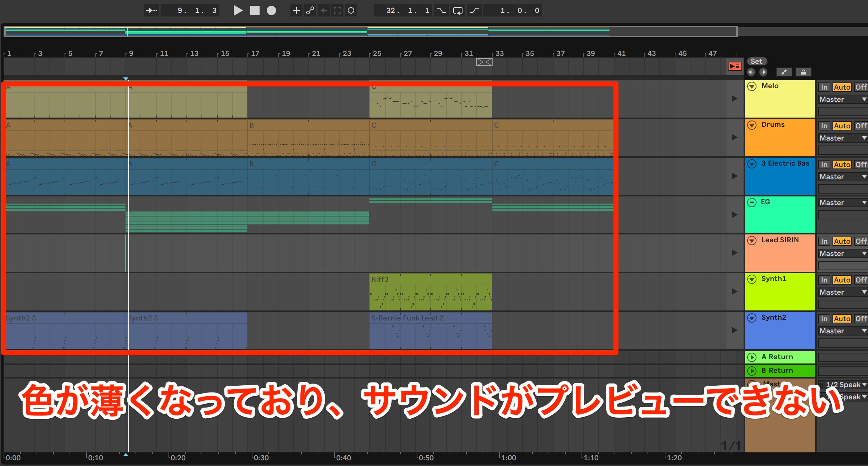Screen dimensions: 868x466
Task: Click A Return track icon
Action: [752, 357]
